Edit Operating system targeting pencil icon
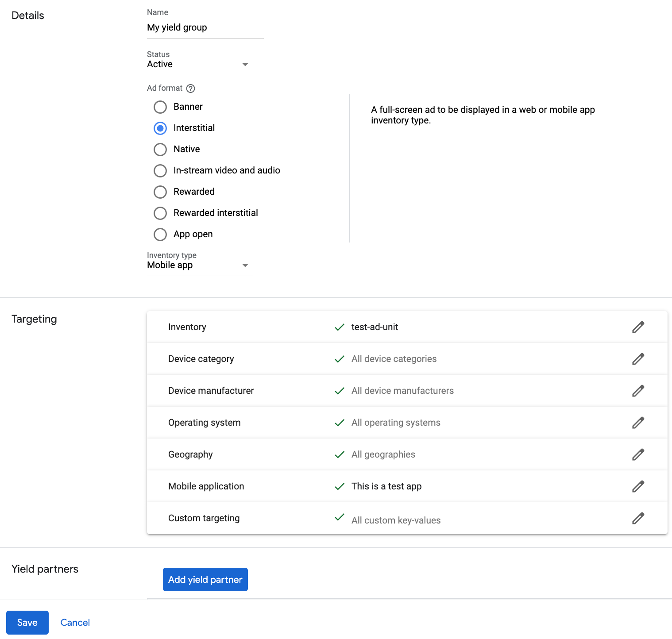Viewport: 672px width, 639px height. 638,423
